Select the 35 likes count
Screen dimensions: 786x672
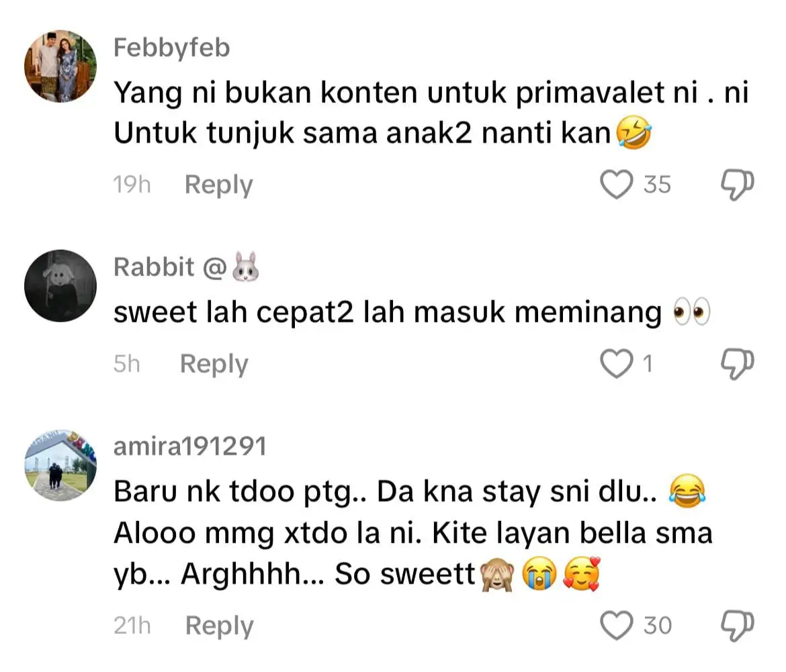(x=657, y=184)
